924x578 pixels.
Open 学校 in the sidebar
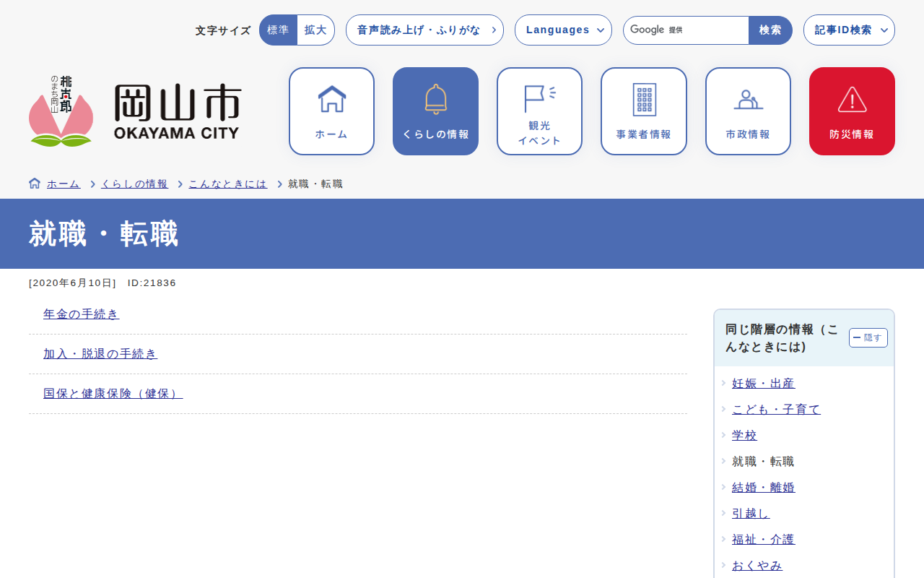(744, 436)
